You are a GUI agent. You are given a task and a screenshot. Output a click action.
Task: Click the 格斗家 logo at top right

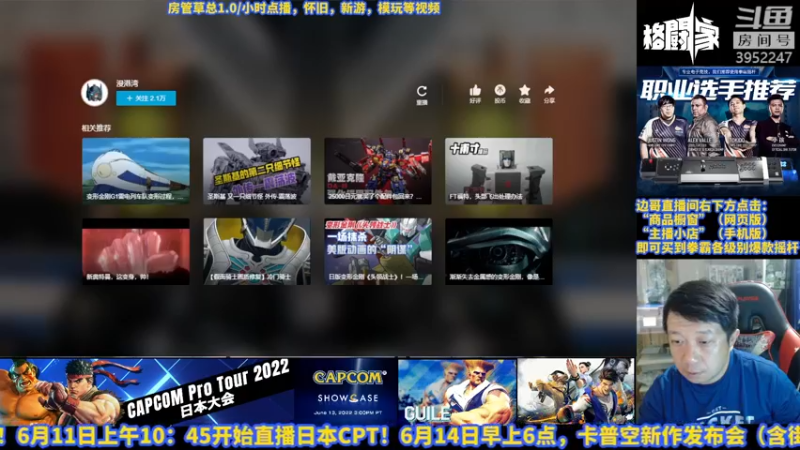click(681, 34)
